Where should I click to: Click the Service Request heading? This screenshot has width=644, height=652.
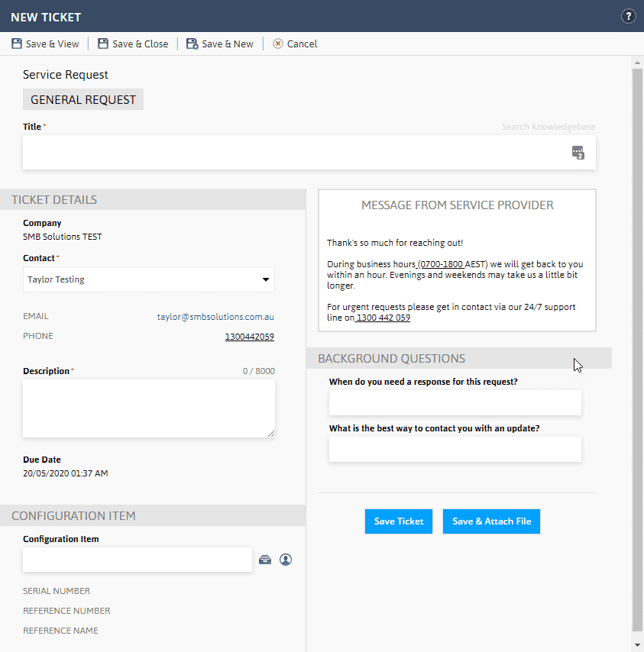click(65, 74)
